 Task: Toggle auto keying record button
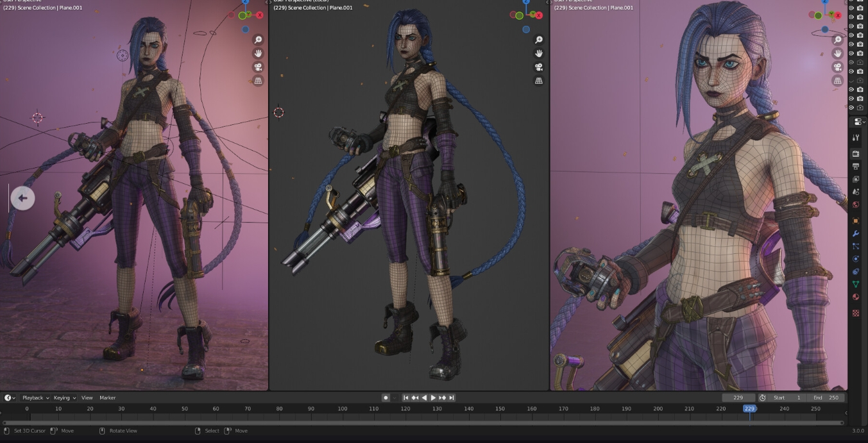pos(386,397)
